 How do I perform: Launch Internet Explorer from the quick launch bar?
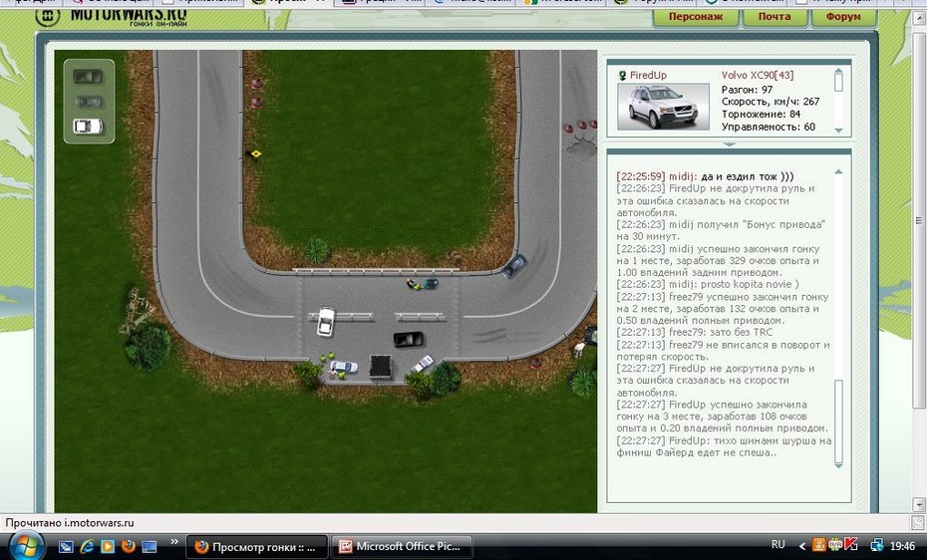click(x=86, y=546)
